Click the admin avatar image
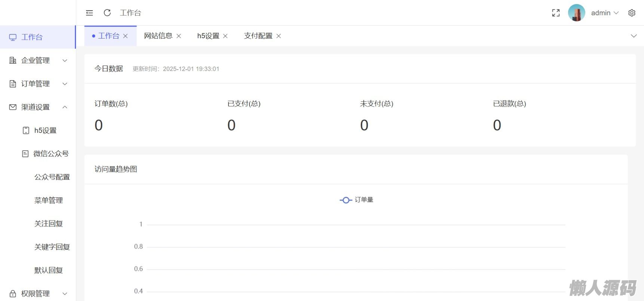The width and height of the screenshot is (644, 301). point(576,13)
